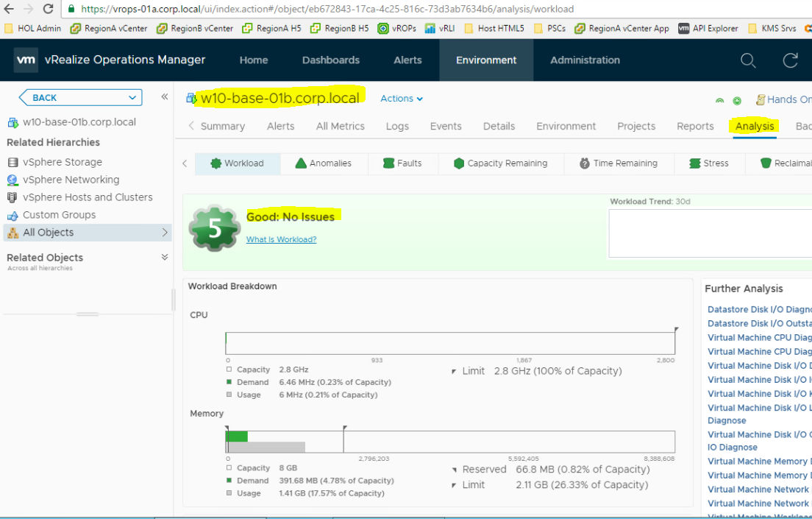Click the refresh icon in the vROps header
812x519 pixels.
pos(790,60)
